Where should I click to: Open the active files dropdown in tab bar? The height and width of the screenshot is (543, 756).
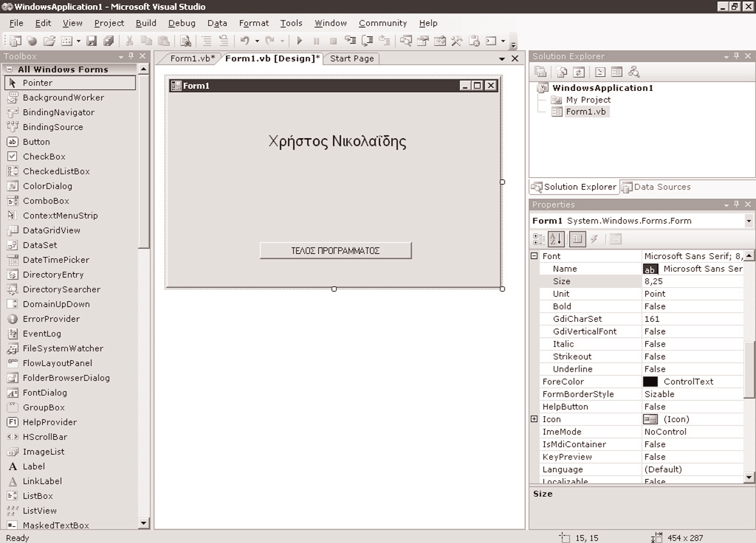pyautogui.click(x=502, y=59)
